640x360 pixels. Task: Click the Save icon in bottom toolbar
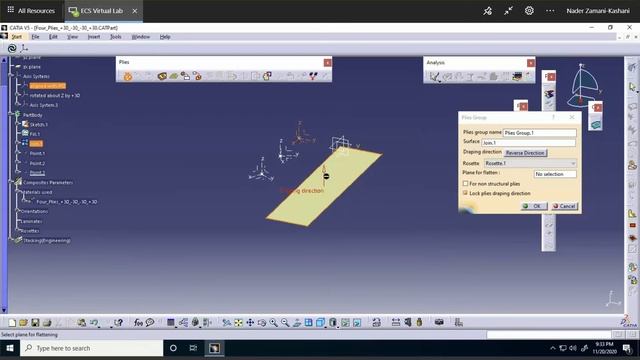(x=35, y=323)
